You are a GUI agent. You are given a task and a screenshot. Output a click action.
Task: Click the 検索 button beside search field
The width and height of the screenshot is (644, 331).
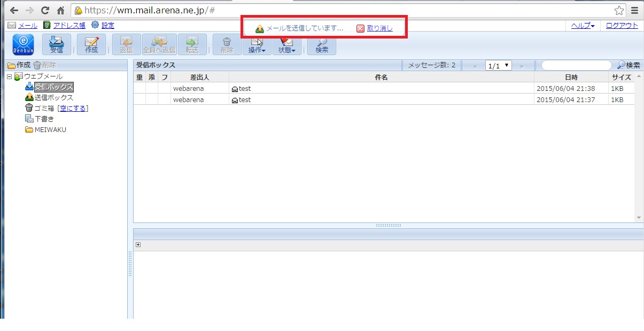click(629, 65)
